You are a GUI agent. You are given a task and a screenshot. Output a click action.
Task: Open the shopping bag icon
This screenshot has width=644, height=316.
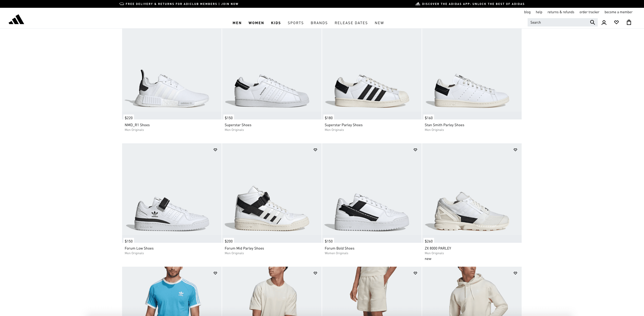click(x=629, y=22)
